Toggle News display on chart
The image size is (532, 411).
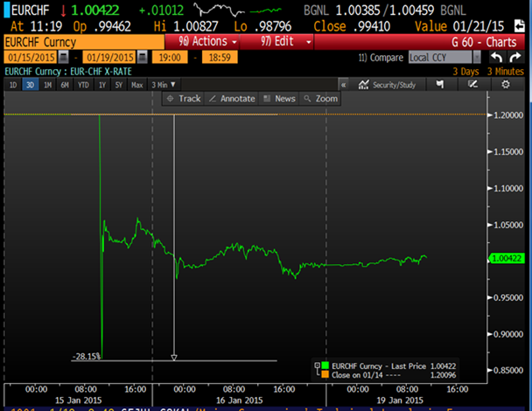[279, 99]
